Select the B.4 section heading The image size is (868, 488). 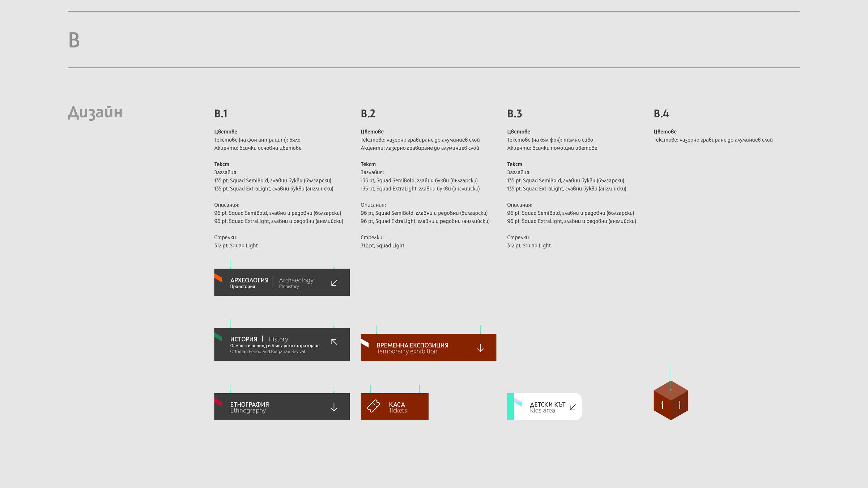click(x=661, y=114)
